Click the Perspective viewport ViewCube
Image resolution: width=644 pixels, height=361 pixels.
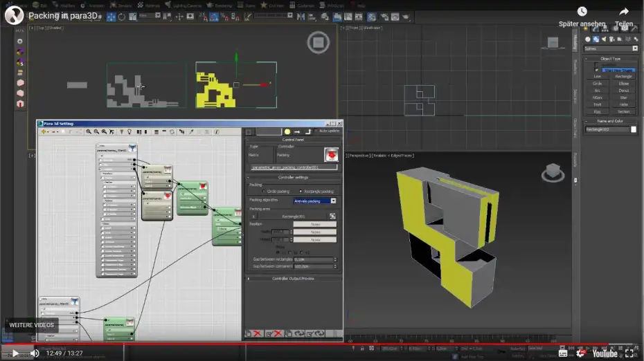553,173
